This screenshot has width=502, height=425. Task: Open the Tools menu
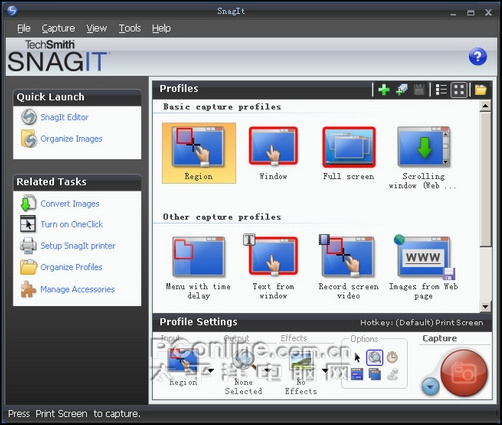coord(130,28)
